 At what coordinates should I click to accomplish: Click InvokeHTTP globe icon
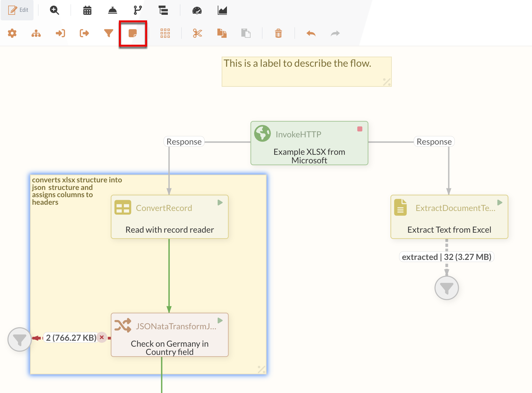(x=263, y=133)
